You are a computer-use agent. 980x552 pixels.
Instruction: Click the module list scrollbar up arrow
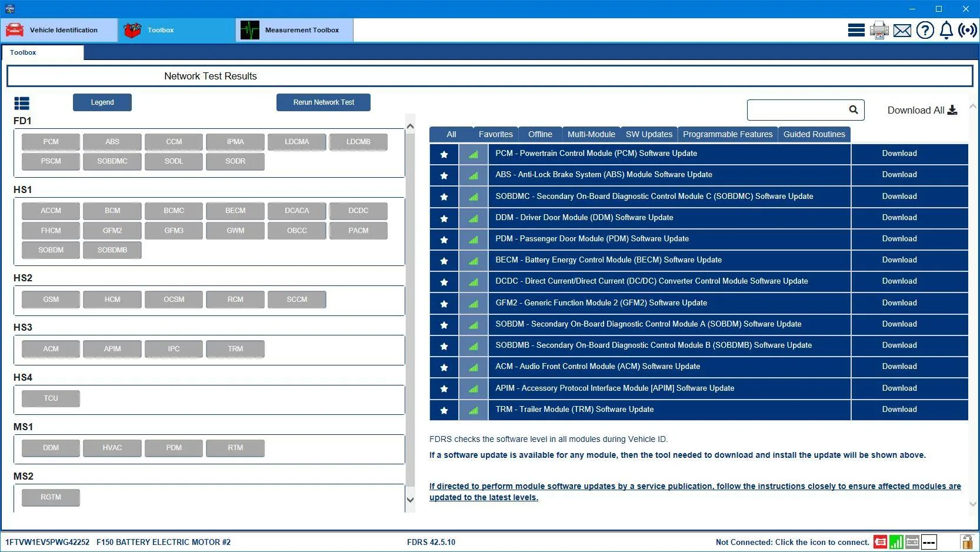pyautogui.click(x=410, y=126)
